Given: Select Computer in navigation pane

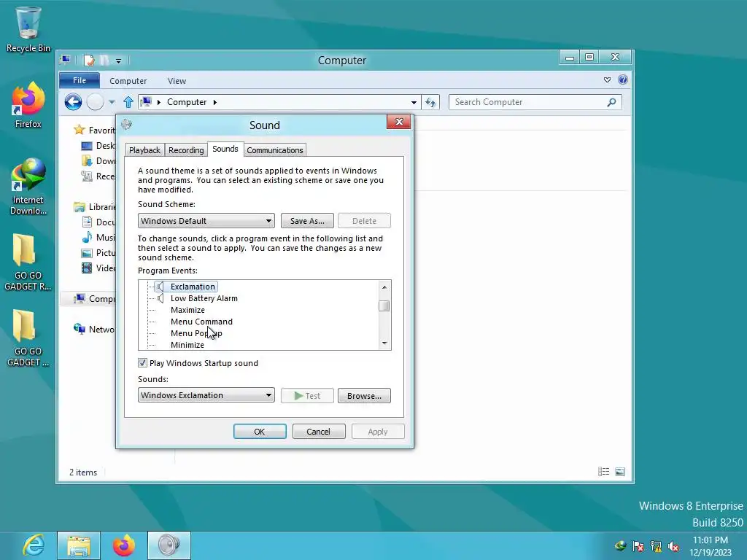Looking at the screenshot, I should [94, 298].
